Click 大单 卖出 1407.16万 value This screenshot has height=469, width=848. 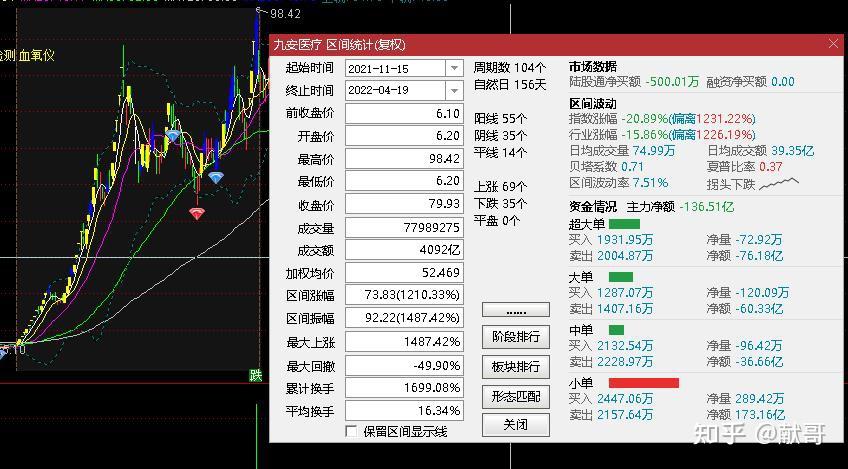click(625, 309)
